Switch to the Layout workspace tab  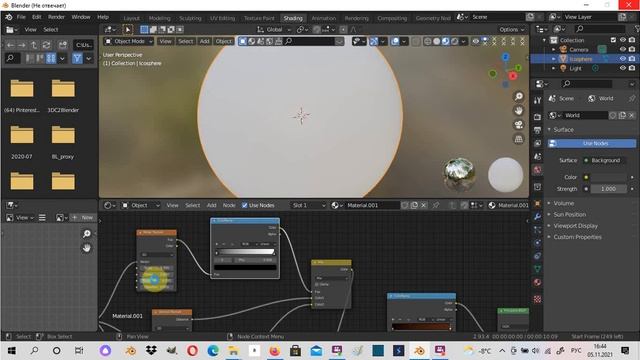point(131,18)
